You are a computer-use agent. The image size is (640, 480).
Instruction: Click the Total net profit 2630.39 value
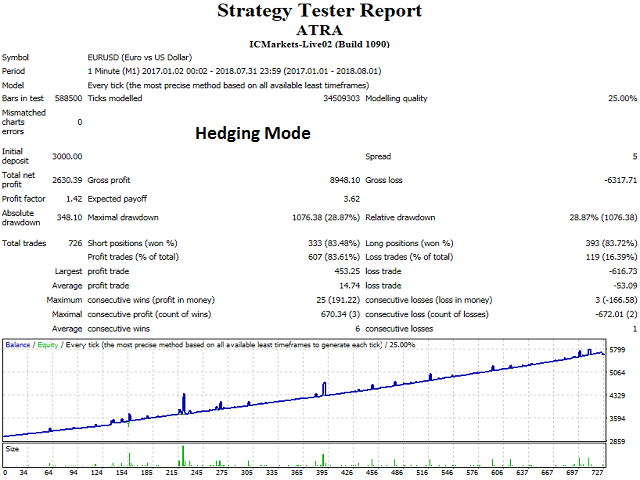[x=66, y=180]
